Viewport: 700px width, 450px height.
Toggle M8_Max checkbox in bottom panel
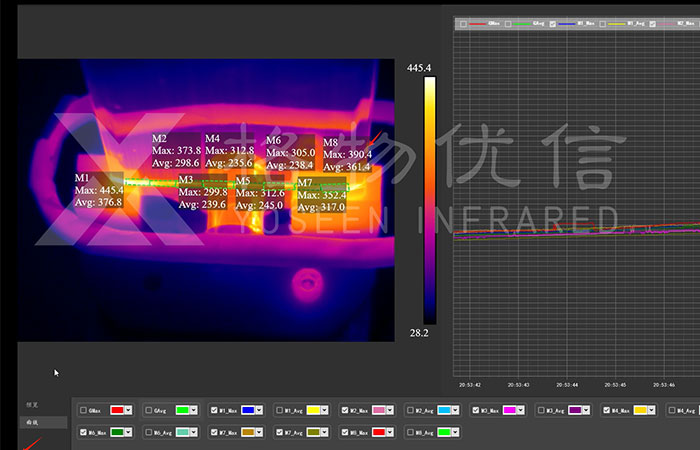(344, 432)
